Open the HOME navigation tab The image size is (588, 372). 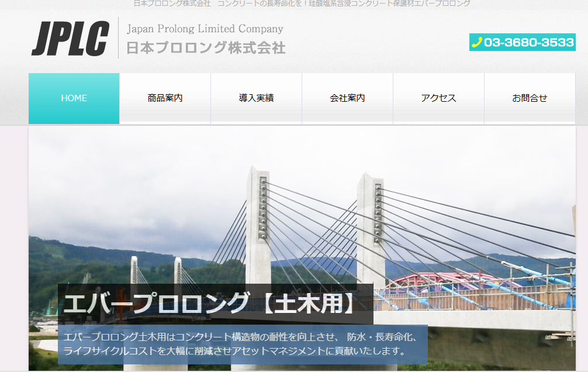[x=74, y=98]
